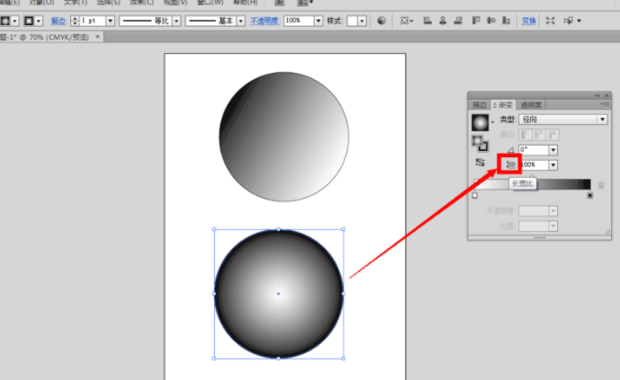Open the gradient panel flyout menu

pyautogui.click(x=604, y=104)
